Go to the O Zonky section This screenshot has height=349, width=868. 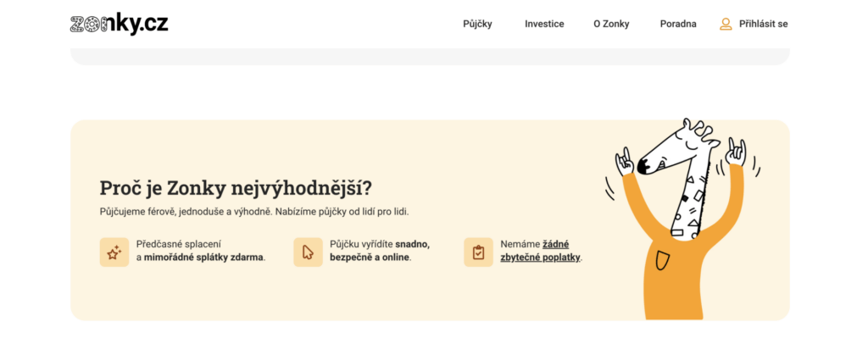click(x=611, y=24)
